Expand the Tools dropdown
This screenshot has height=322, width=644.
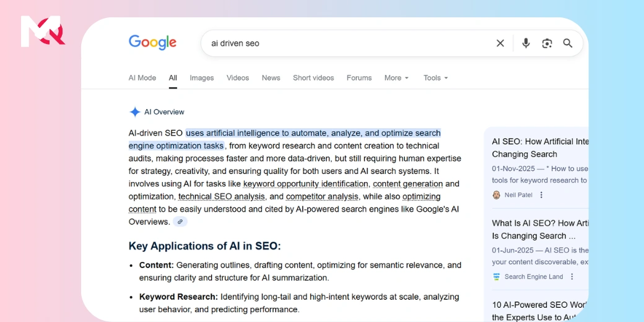436,77
